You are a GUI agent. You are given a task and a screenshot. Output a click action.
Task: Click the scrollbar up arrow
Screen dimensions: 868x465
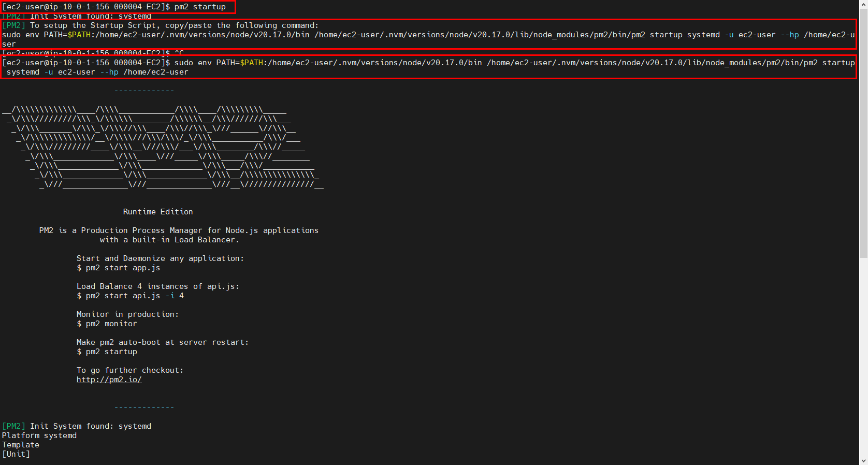[x=863, y=4]
